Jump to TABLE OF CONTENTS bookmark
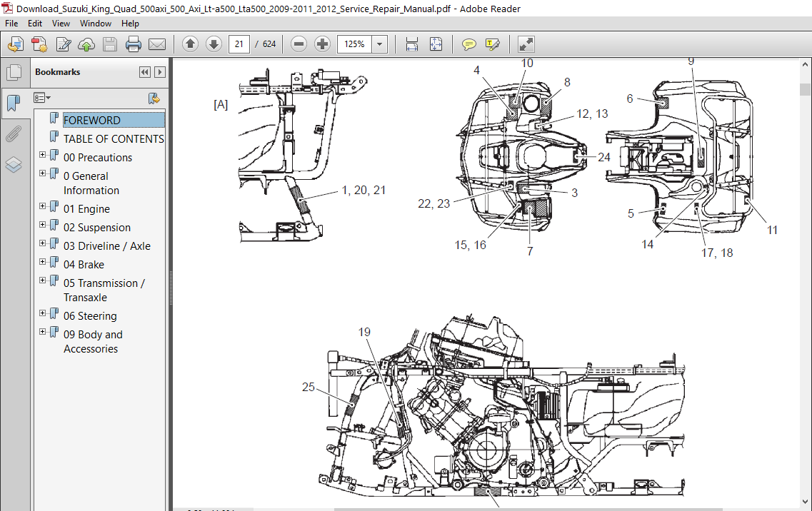Screen dimensions: 812x511 114,138
